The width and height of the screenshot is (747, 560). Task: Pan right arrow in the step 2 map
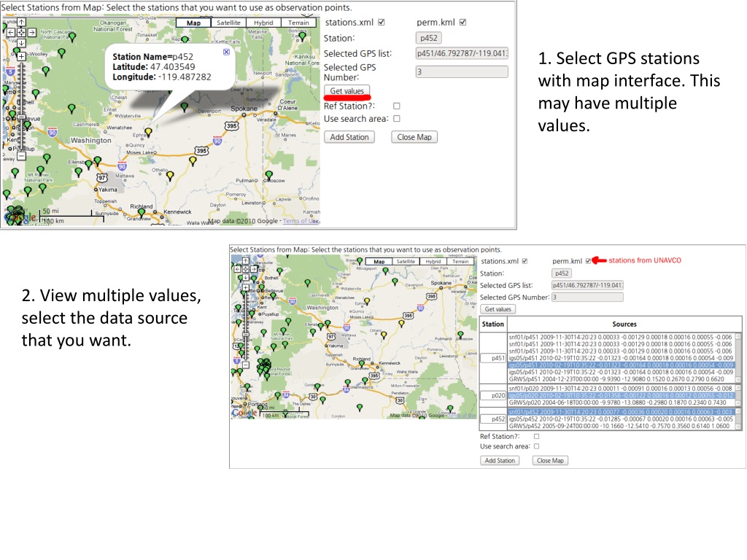(253, 269)
